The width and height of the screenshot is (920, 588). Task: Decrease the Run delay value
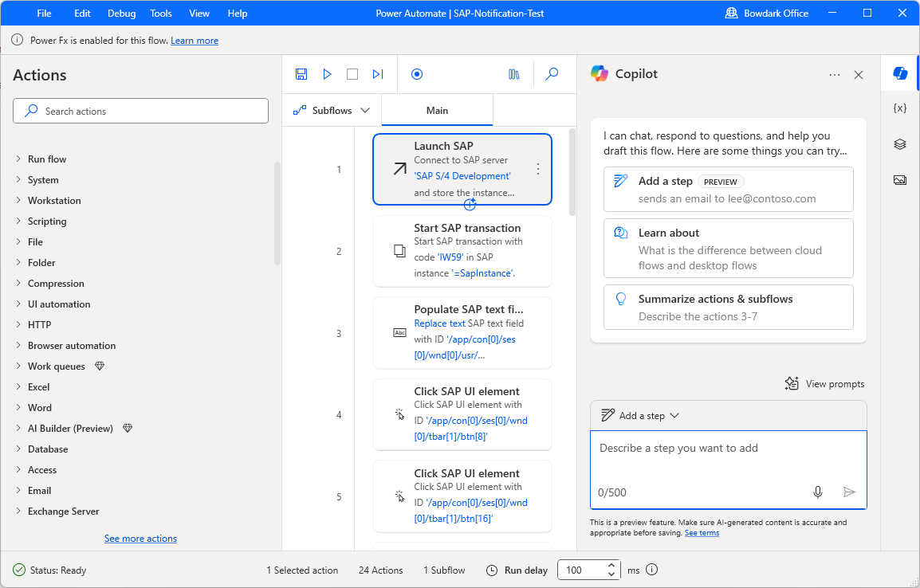(x=611, y=574)
